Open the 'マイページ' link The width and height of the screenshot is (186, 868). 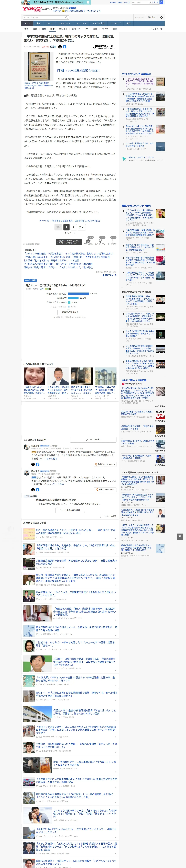tap(139, 17)
